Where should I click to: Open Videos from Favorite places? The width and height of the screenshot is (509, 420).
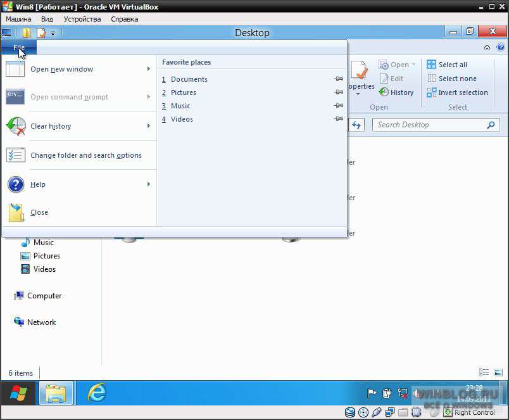point(182,119)
